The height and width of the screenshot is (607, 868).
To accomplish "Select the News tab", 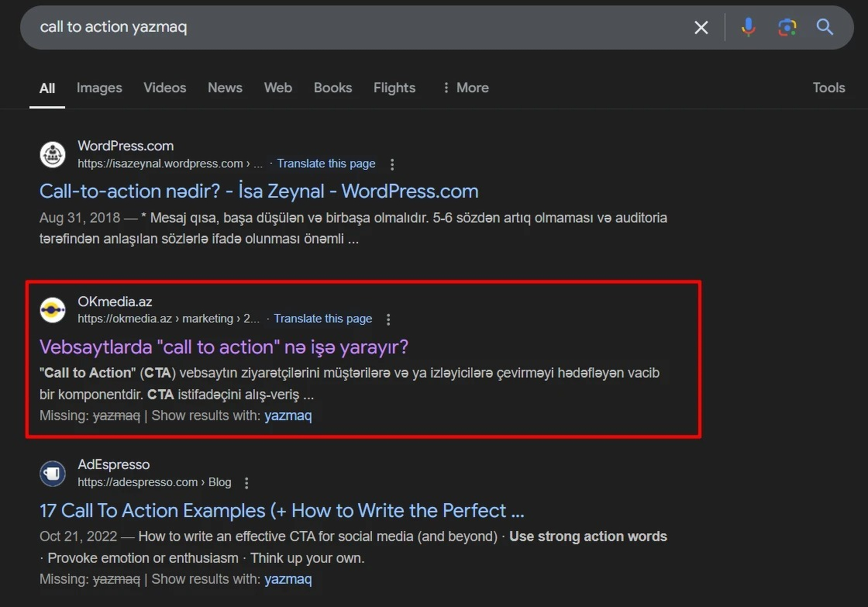I will click(x=225, y=88).
